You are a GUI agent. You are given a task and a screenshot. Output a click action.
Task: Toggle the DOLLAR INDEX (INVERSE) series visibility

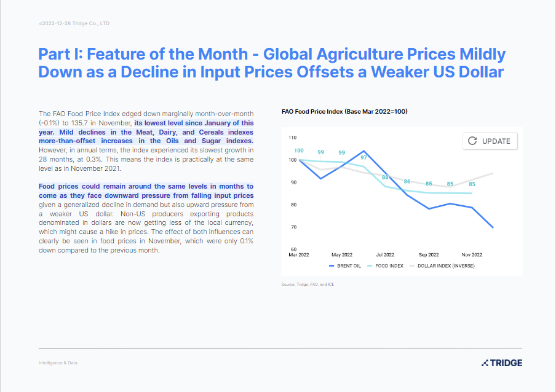(445, 265)
